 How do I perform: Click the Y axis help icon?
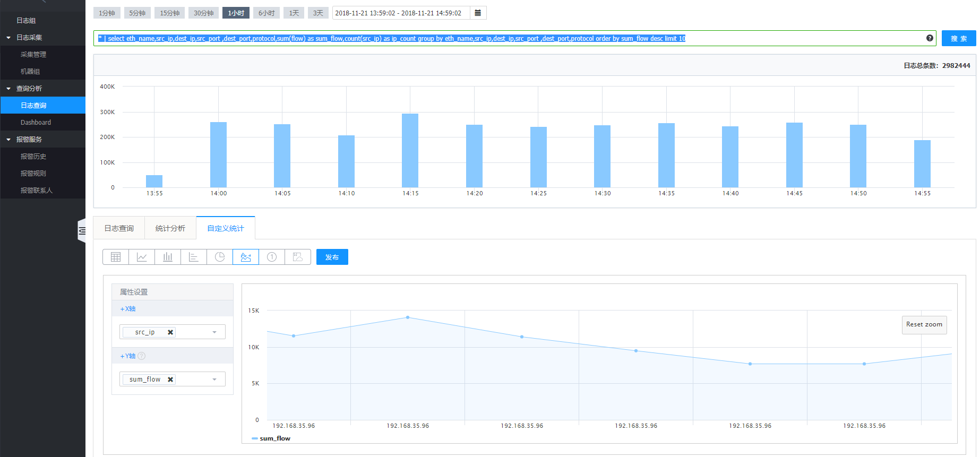[142, 356]
